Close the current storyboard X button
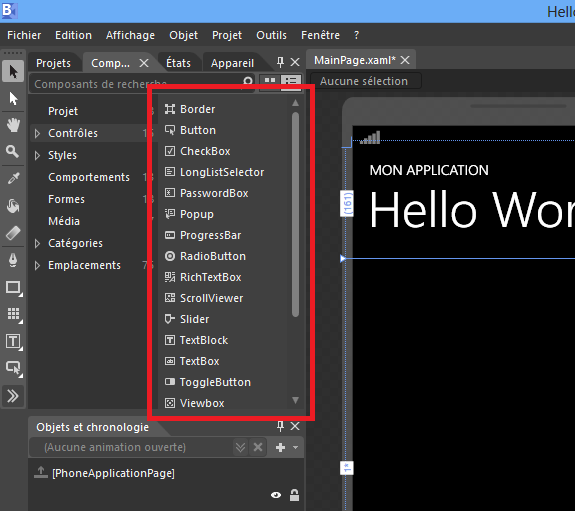 point(258,447)
